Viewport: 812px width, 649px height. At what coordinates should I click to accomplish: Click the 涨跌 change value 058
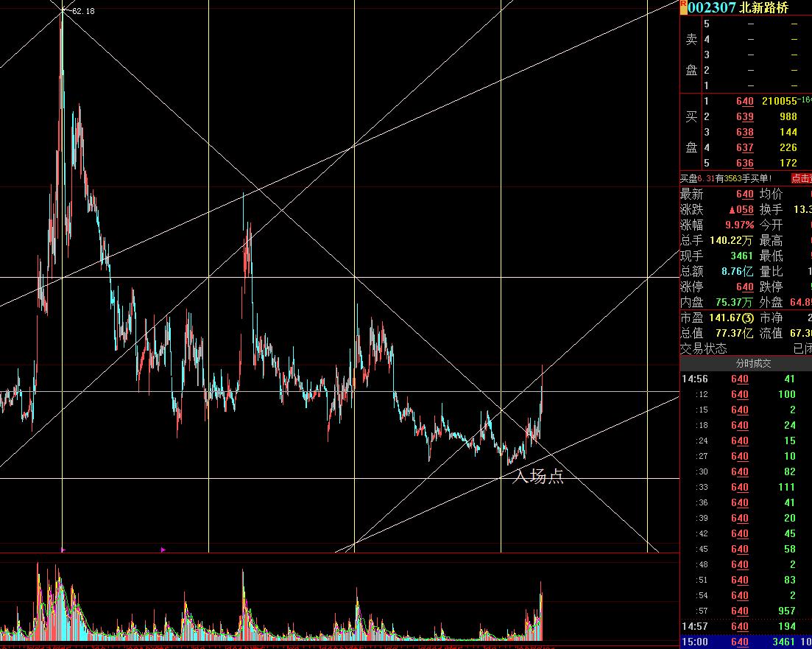point(741,209)
